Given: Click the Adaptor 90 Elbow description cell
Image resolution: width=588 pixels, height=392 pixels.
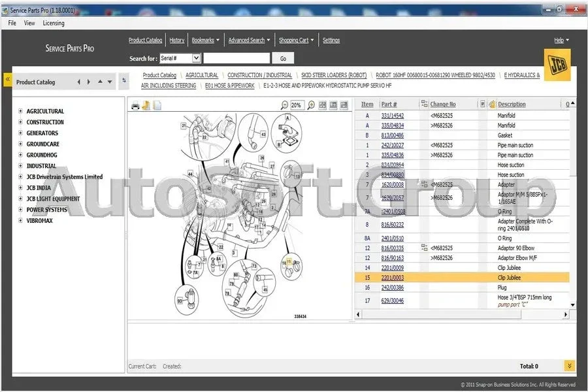Looking at the screenshot, I should [x=516, y=248].
